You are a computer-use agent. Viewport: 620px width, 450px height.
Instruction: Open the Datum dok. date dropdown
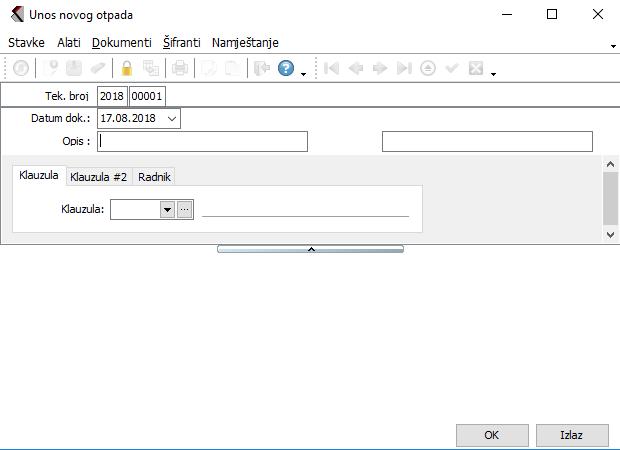pos(172,119)
